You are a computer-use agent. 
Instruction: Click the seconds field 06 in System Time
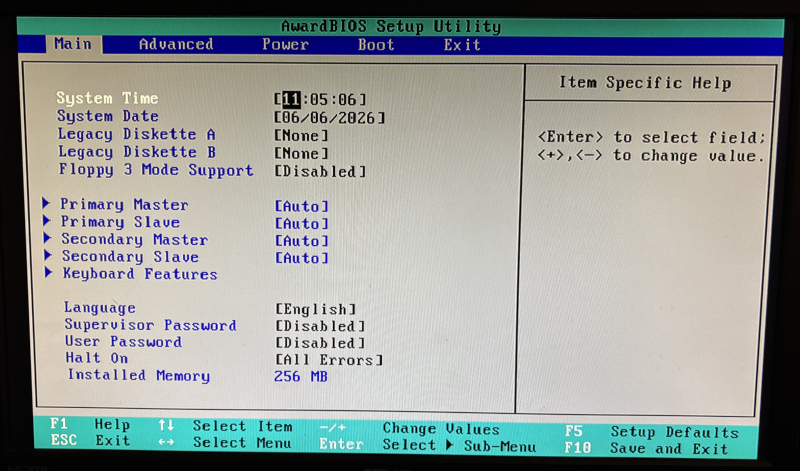coord(347,100)
